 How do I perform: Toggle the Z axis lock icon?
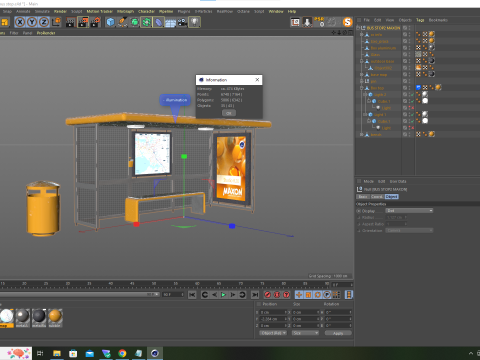pos(44,22)
